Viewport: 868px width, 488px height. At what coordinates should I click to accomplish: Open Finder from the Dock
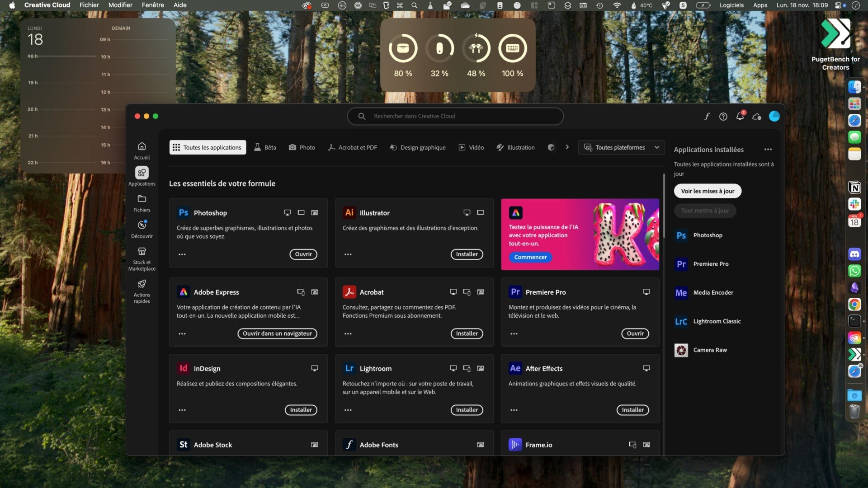[854, 87]
